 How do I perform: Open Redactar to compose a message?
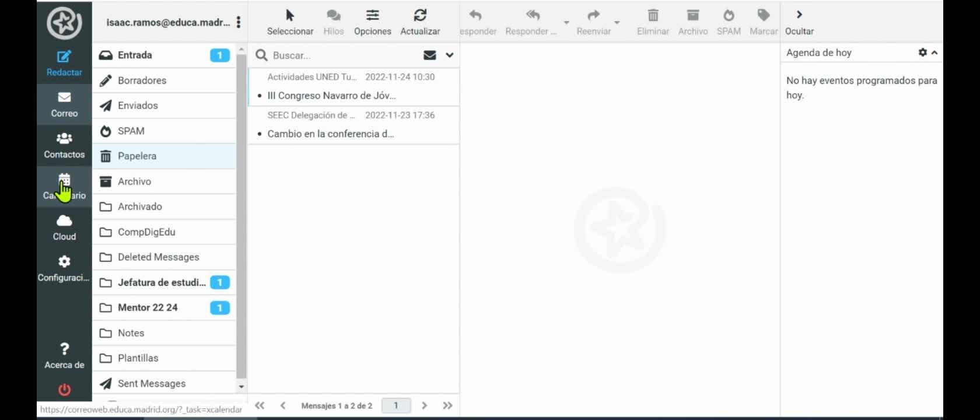(64, 64)
